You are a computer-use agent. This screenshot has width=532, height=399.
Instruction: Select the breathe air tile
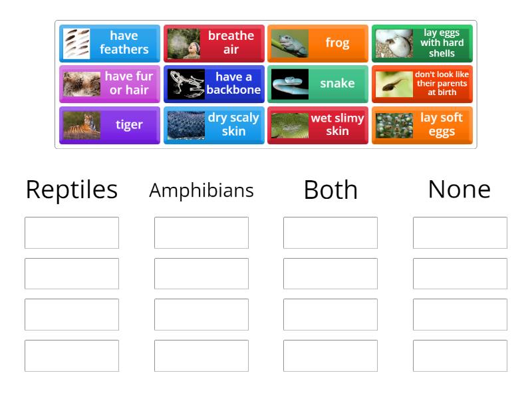(x=213, y=43)
